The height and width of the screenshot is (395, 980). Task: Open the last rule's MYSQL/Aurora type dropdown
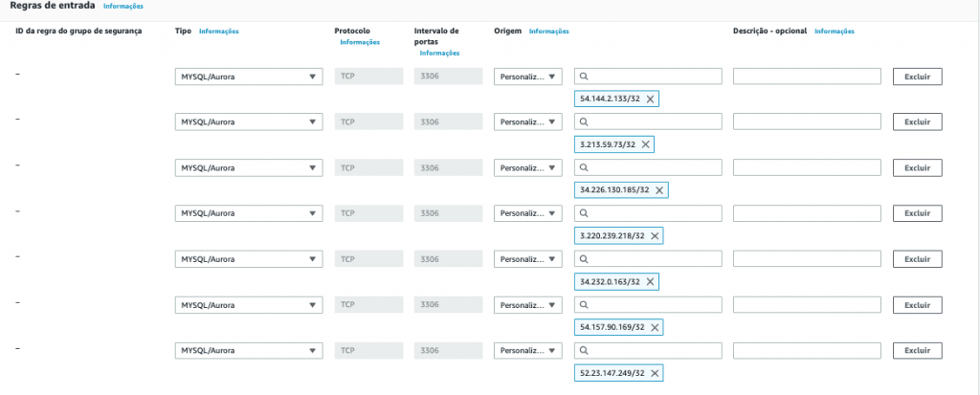pos(249,351)
